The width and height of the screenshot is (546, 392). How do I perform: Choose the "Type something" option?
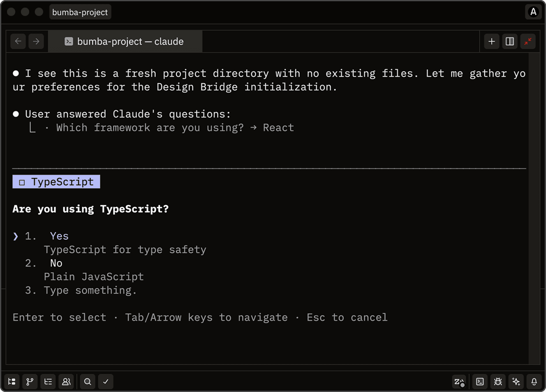pyautogui.click(x=90, y=290)
